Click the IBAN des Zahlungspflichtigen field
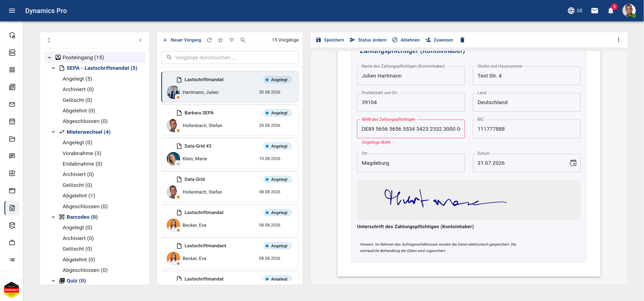 (411, 129)
